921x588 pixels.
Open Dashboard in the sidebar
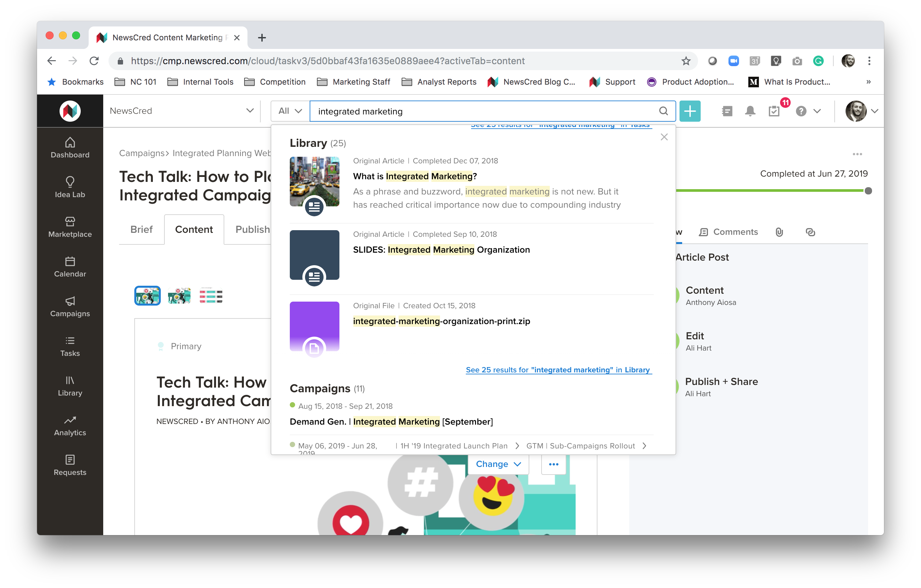70,147
